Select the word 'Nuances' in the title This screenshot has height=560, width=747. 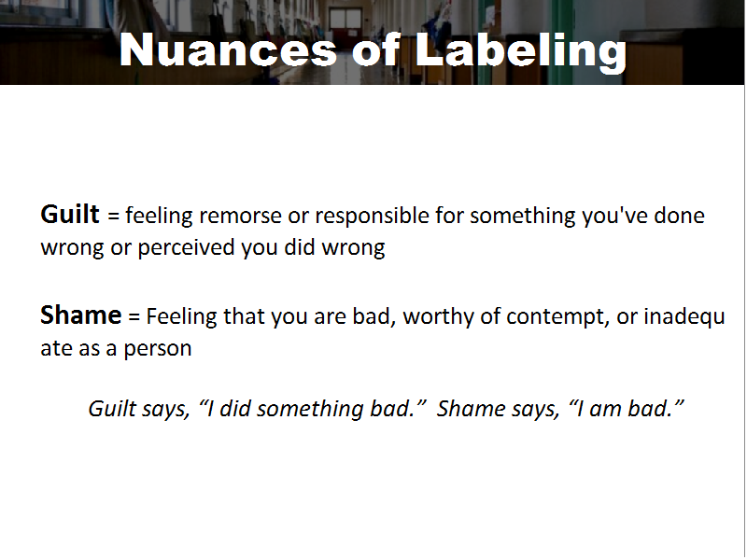click(228, 50)
